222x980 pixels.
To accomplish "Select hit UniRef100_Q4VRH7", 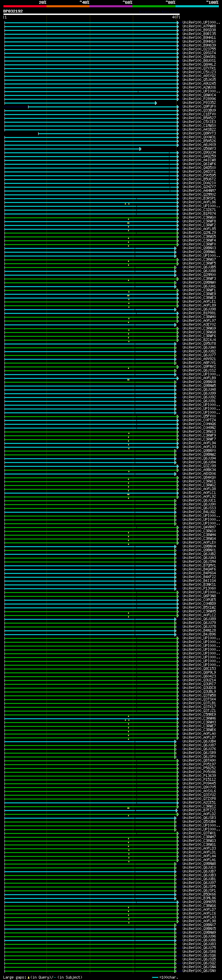I will [x=199, y=527].
